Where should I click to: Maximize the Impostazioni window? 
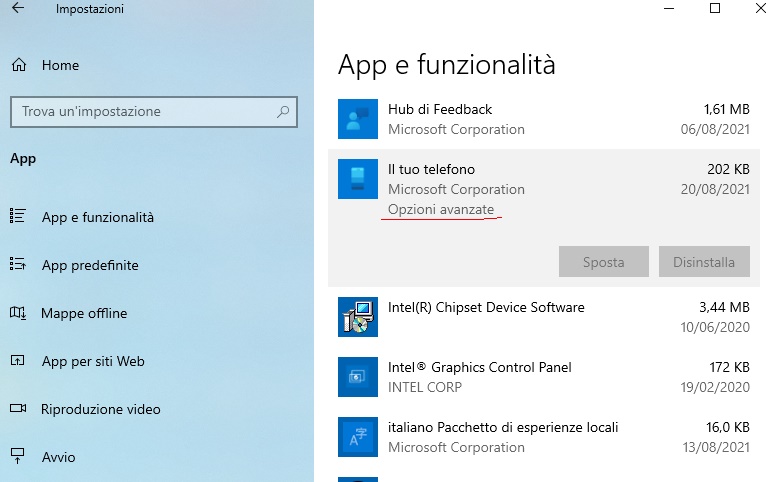click(x=715, y=8)
